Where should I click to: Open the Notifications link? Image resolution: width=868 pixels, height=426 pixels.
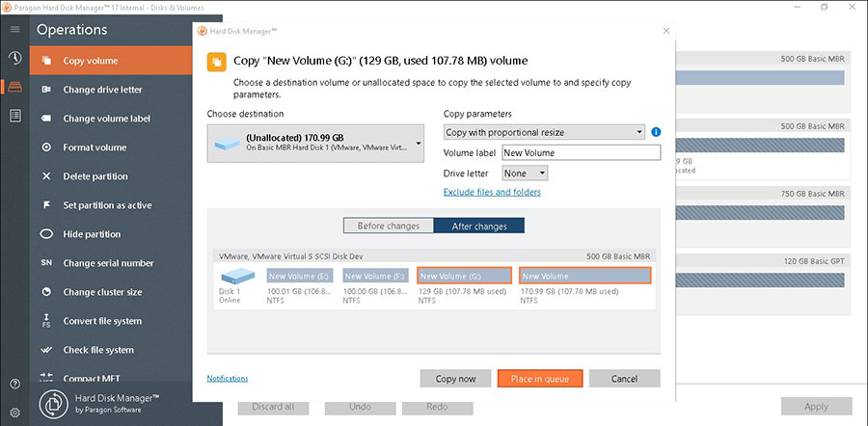point(228,379)
